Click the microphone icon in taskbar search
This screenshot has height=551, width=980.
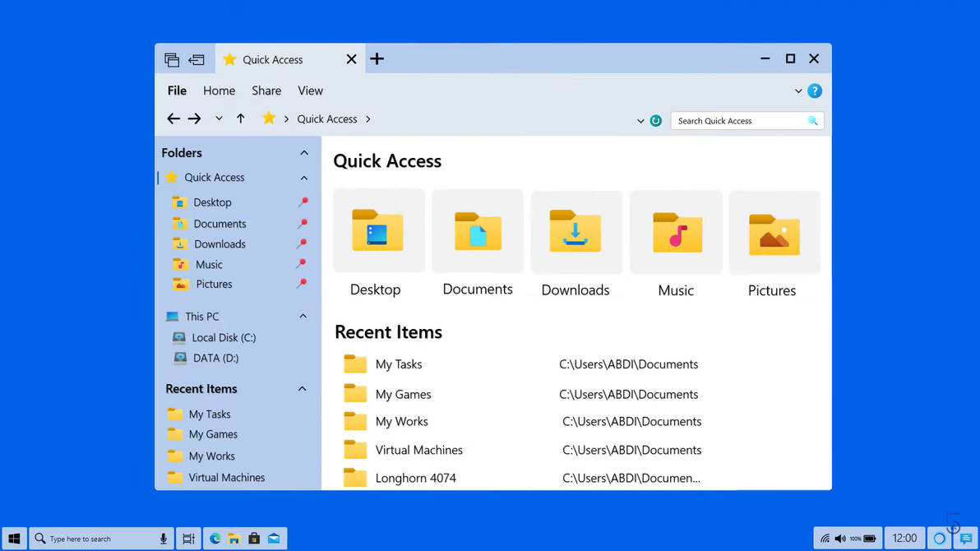pos(164,539)
